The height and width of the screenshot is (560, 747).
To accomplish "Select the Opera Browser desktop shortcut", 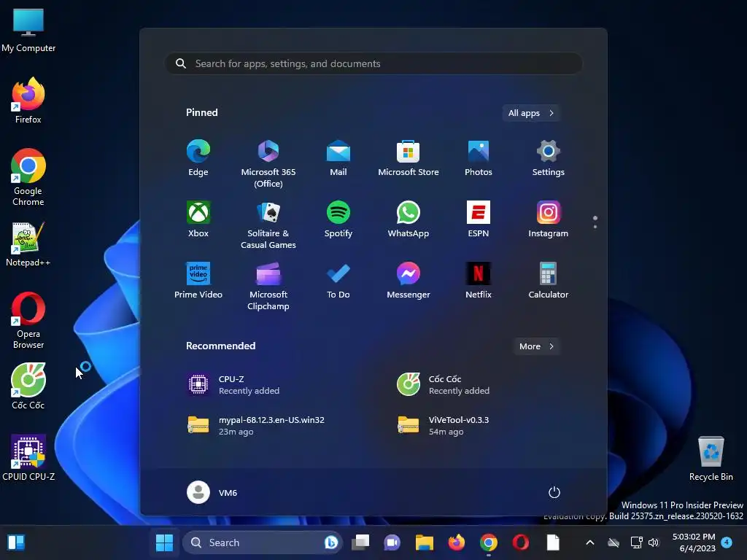I will click(28, 320).
